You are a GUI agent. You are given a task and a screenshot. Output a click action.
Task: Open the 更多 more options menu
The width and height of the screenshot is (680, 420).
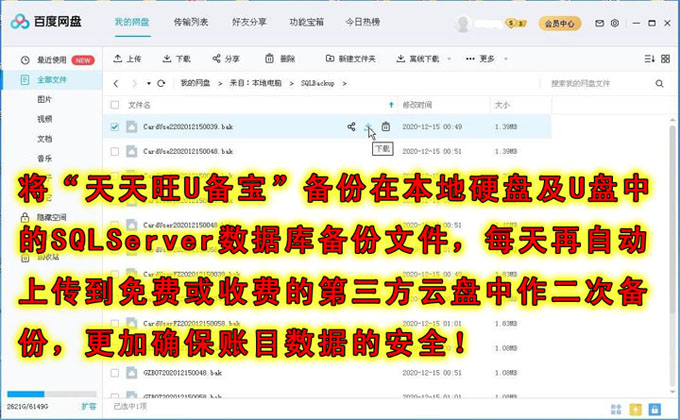click(480, 59)
